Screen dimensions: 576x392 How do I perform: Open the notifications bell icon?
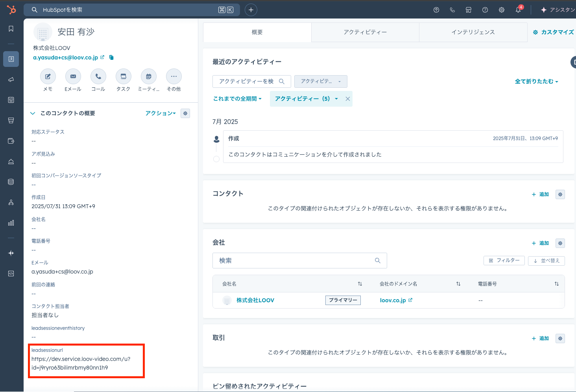pyautogui.click(x=519, y=10)
